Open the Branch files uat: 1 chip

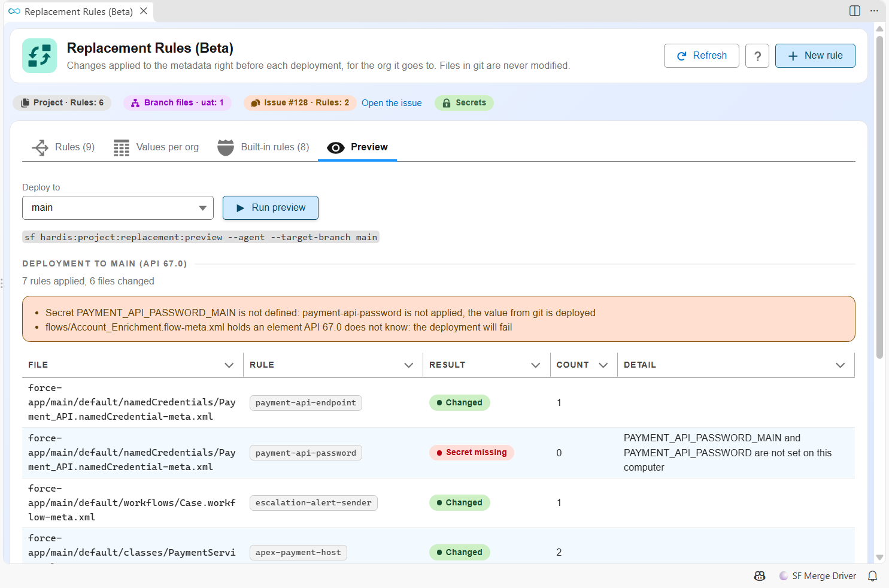tap(177, 103)
